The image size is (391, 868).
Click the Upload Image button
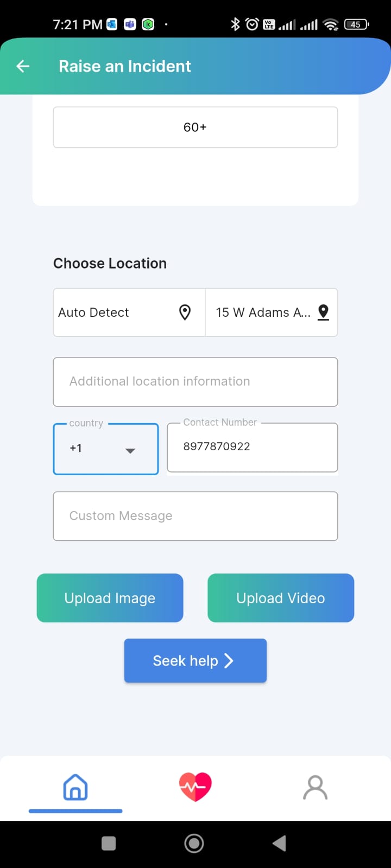tap(110, 598)
